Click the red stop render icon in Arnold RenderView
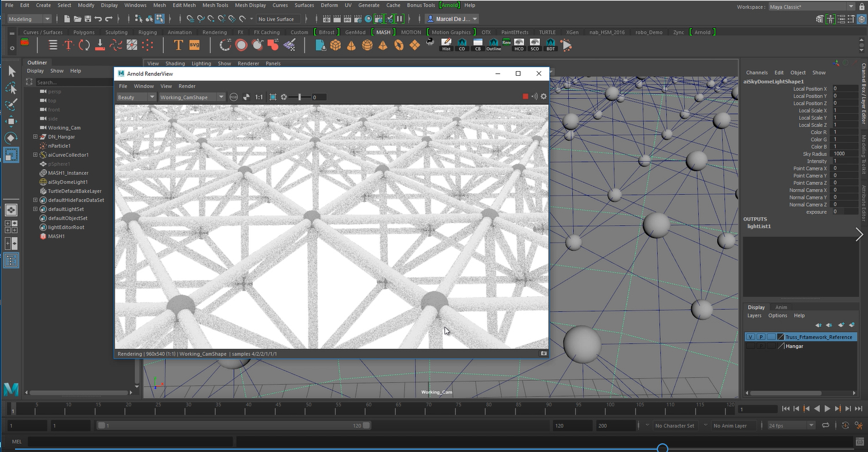 point(527,96)
